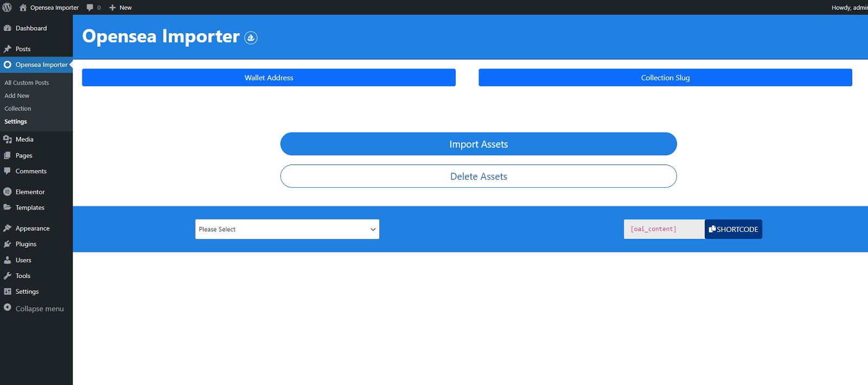This screenshot has height=385, width=868.
Task: Click the Settings sliders icon
Action: [x=8, y=292]
